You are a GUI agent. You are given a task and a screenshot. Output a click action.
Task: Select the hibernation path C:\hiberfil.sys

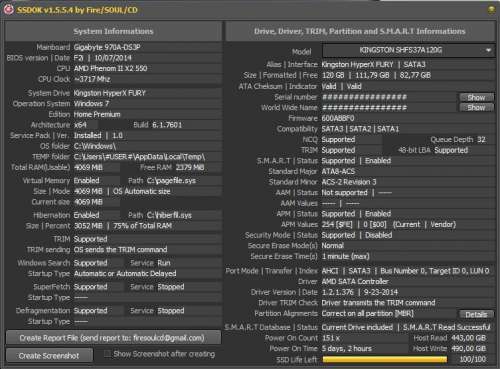(x=169, y=215)
